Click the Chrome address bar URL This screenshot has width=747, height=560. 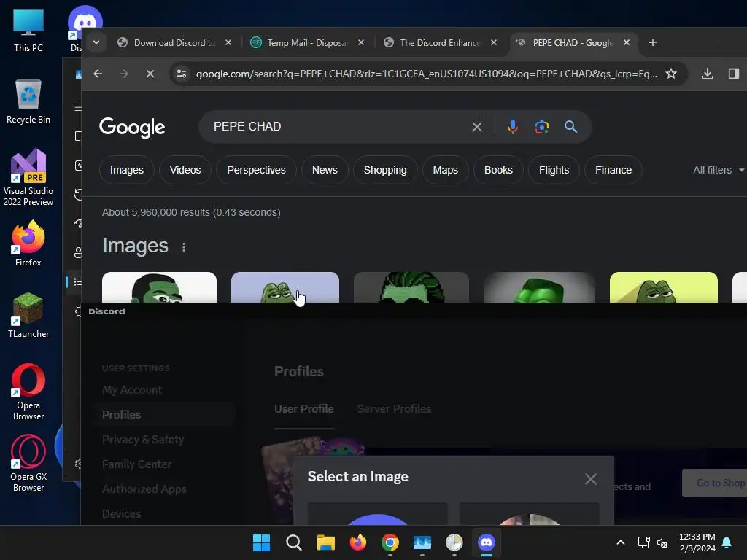point(426,74)
